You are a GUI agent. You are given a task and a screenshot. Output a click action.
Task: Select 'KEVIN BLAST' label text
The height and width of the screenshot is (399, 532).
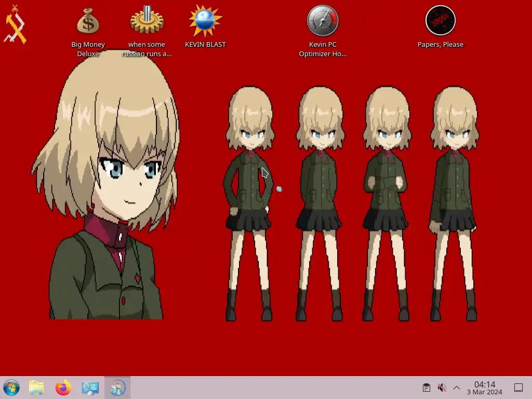tap(205, 45)
